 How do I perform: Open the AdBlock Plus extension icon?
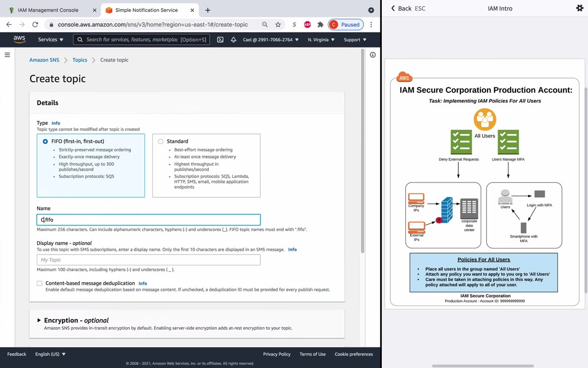tap(307, 25)
